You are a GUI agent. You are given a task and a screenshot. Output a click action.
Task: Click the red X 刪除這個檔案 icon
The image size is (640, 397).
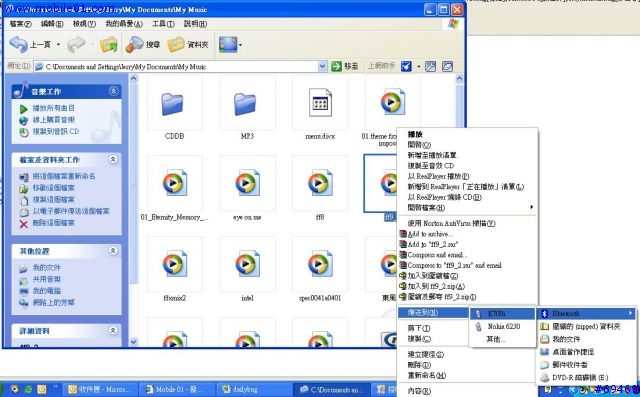coord(24,224)
